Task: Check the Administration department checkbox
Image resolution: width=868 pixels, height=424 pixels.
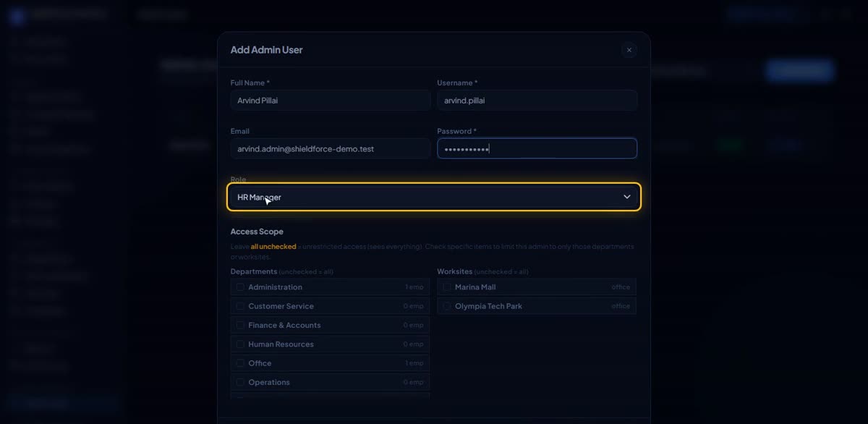Action: [x=240, y=287]
